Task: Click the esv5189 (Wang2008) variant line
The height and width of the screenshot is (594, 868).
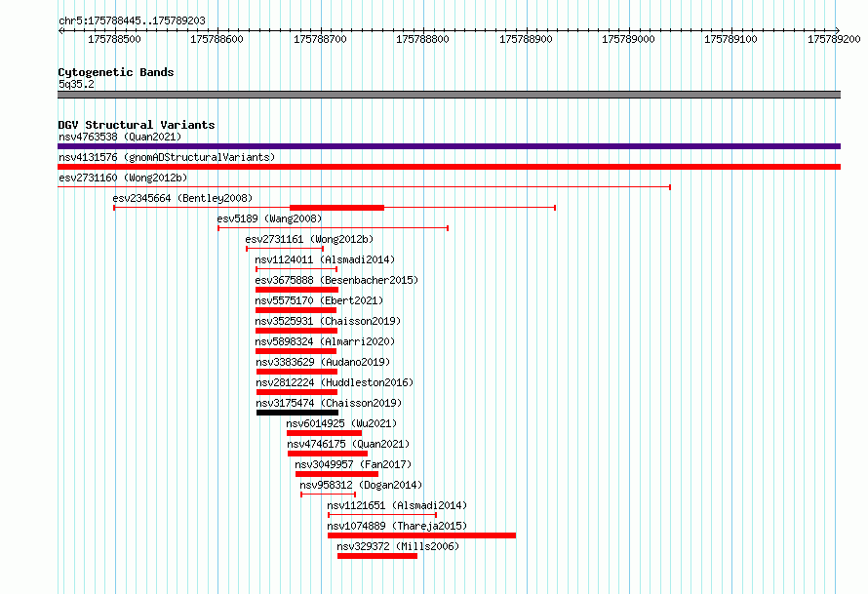Action: click(x=333, y=228)
